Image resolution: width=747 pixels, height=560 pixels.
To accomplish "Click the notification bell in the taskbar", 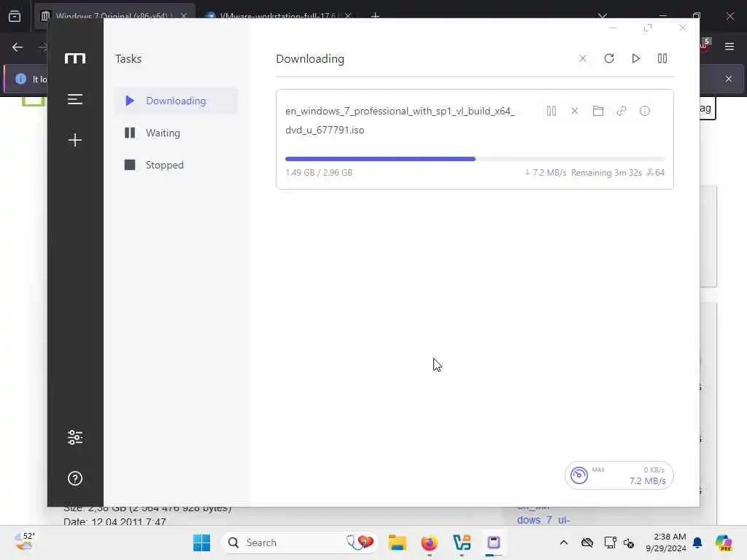I will coord(697,542).
